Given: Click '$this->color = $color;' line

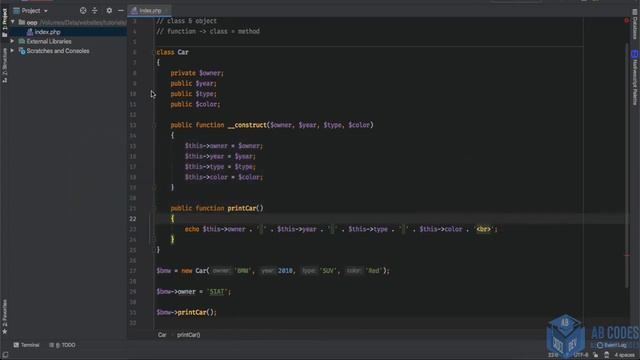Looking at the screenshot, I should [224, 177].
